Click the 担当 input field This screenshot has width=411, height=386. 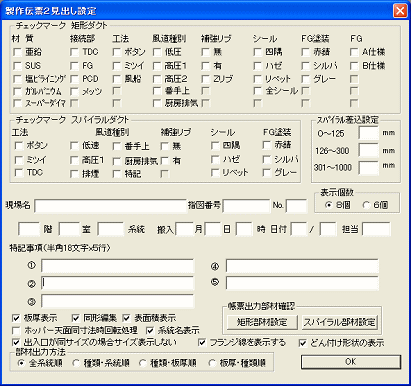pos(376,229)
